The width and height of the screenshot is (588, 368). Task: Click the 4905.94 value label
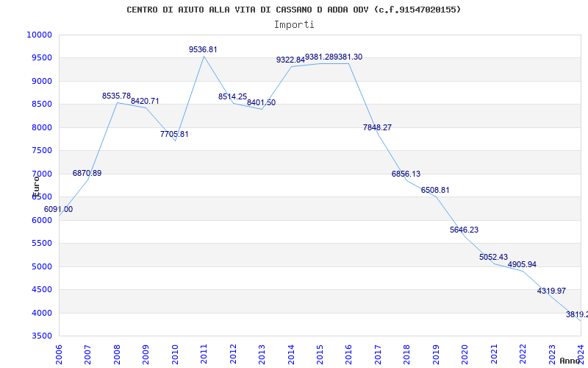522,265
